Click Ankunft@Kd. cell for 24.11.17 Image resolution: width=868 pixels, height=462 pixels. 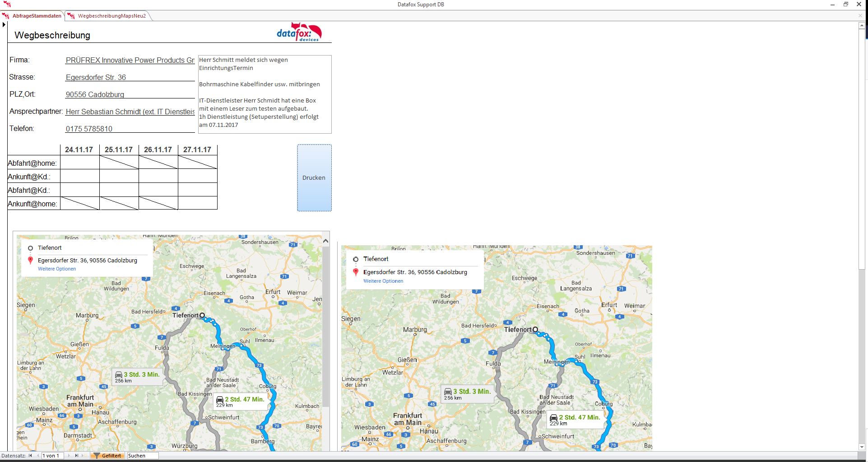click(x=80, y=176)
